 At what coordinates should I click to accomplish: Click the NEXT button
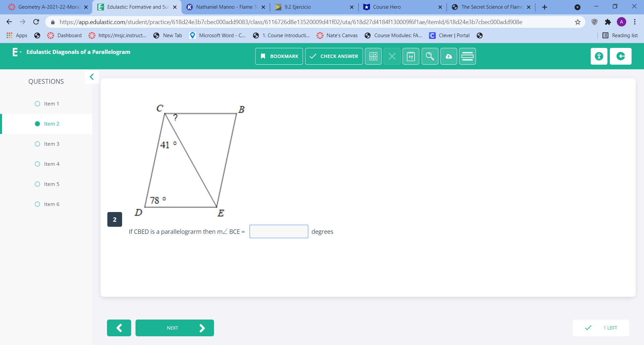click(x=174, y=328)
